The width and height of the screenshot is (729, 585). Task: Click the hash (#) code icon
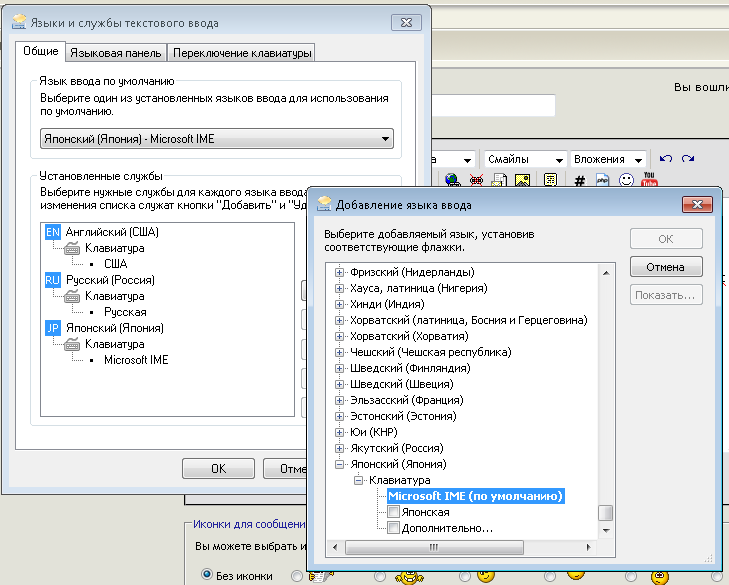[x=579, y=181]
